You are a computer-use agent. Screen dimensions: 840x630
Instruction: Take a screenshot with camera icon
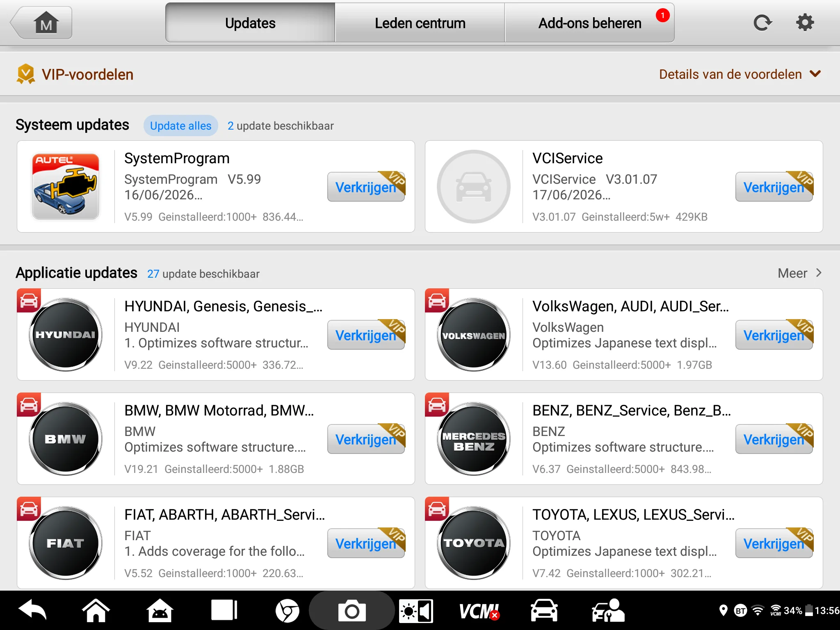[352, 611]
